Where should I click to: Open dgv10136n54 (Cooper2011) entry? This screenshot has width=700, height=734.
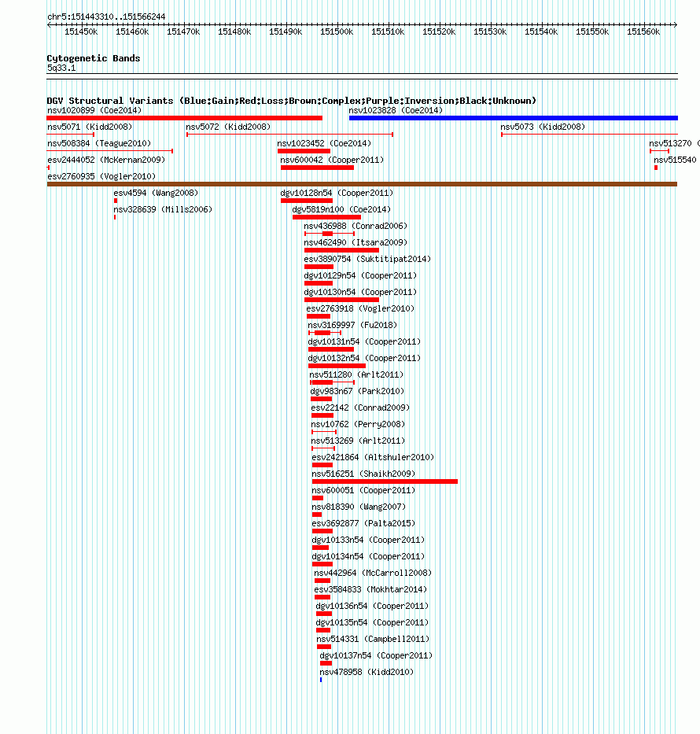(372, 607)
